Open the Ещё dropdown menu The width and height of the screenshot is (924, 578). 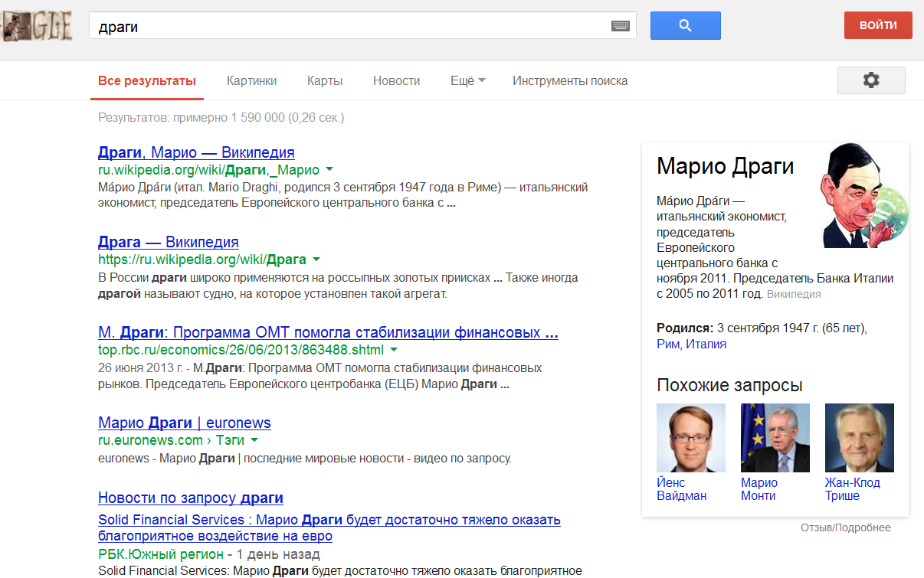click(468, 80)
